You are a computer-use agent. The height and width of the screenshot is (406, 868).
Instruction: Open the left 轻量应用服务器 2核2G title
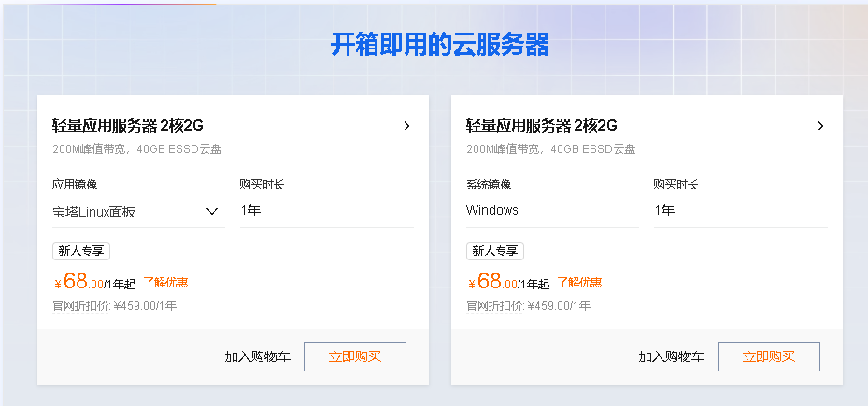tap(127, 126)
